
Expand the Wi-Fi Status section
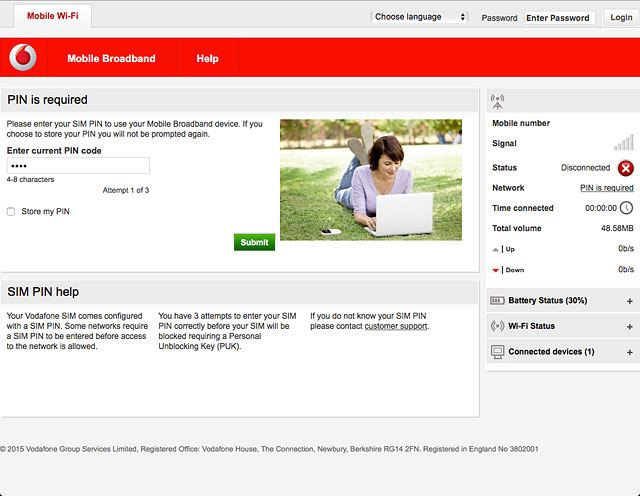tap(629, 326)
